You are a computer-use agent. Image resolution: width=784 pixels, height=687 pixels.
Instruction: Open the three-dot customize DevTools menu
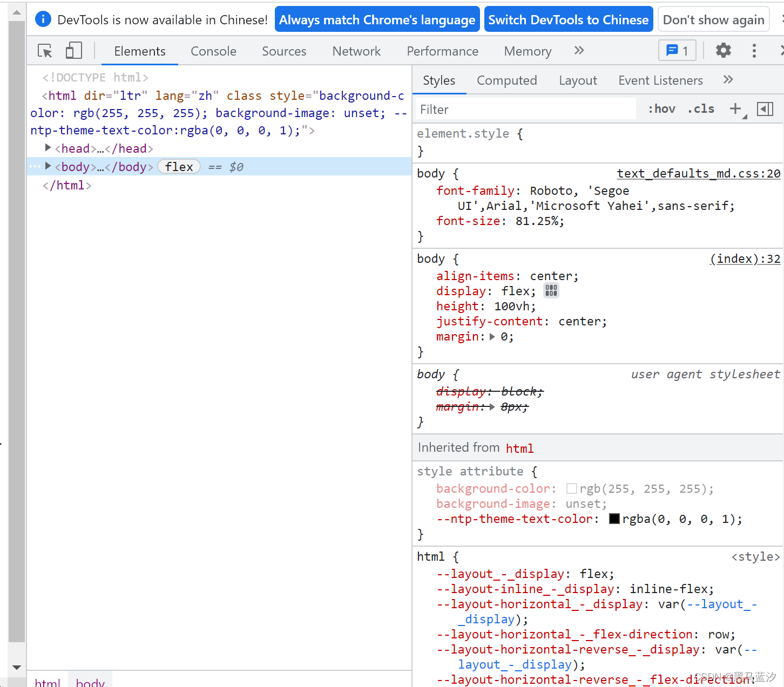point(754,51)
